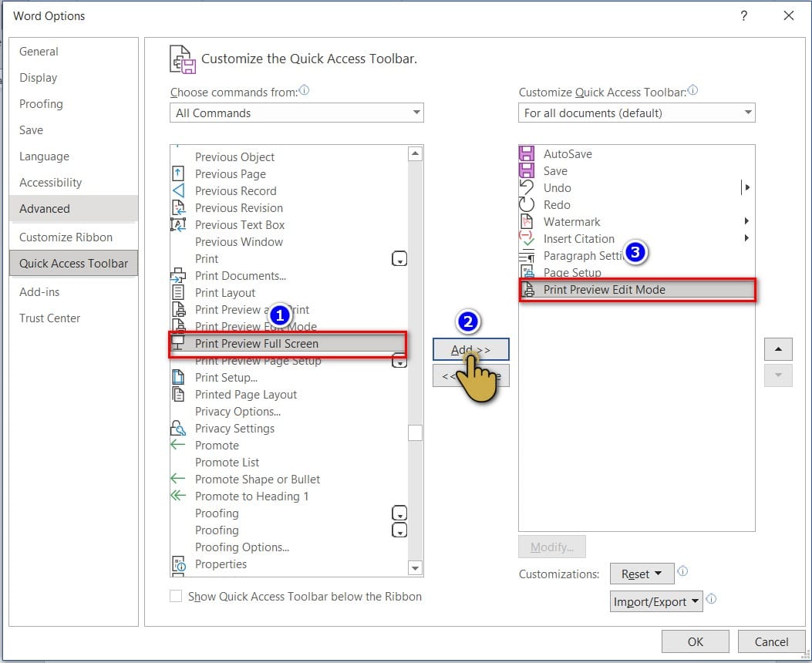Click the AutoSave icon in toolbar list
This screenshot has height=663, width=812.
click(527, 153)
